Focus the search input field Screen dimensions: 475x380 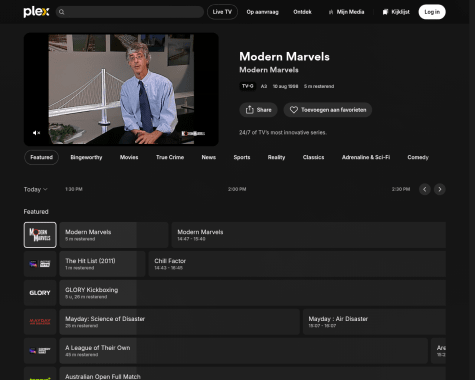pos(130,12)
